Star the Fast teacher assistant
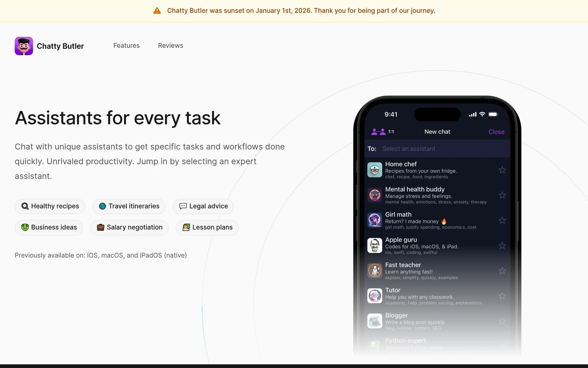 click(502, 271)
